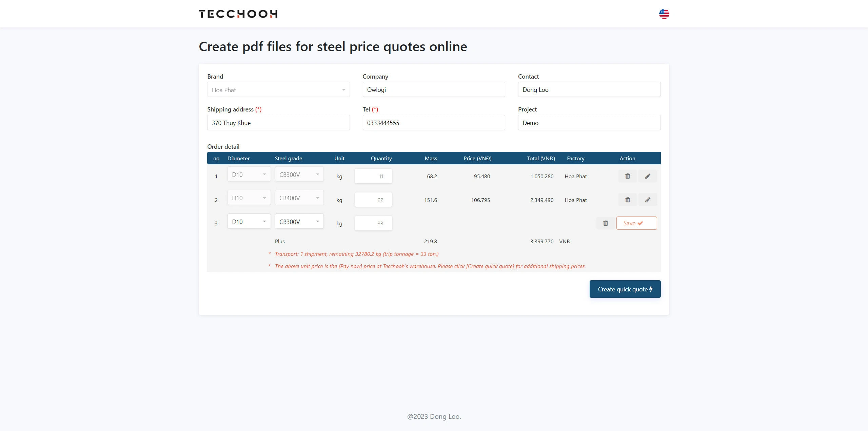868x431 pixels.
Task: Click the Shipping address input field
Action: click(x=278, y=123)
